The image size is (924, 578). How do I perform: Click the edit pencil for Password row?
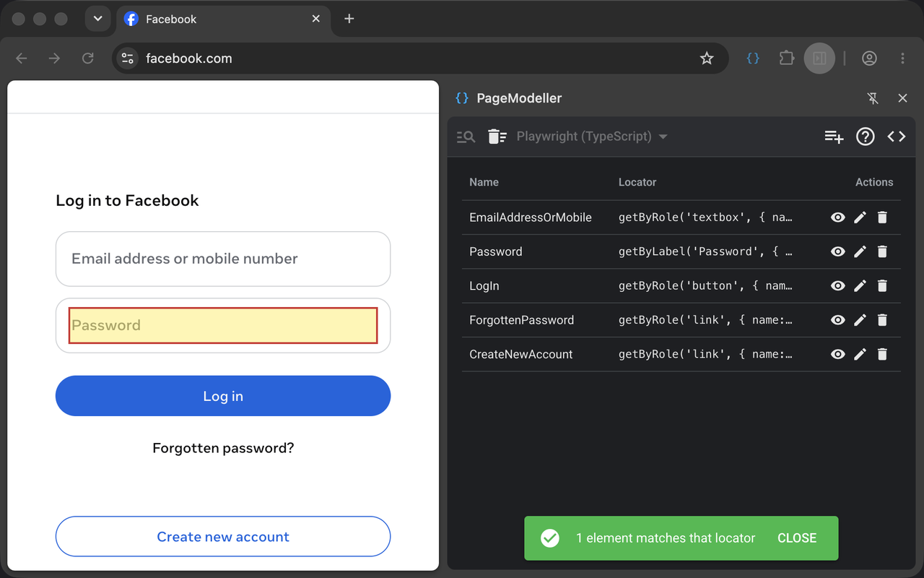[x=860, y=251]
